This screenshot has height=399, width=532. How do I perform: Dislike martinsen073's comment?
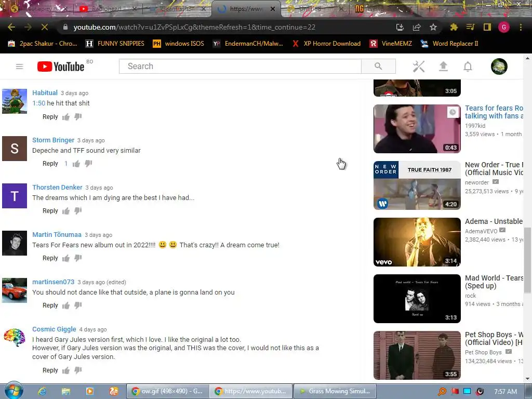pyautogui.click(x=78, y=305)
